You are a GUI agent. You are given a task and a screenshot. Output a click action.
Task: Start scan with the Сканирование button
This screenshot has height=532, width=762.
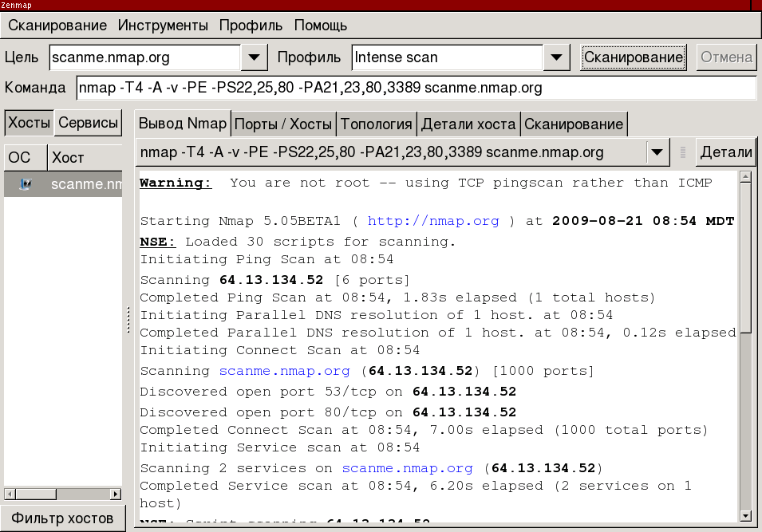pyautogui.click(x=634, y=57)
